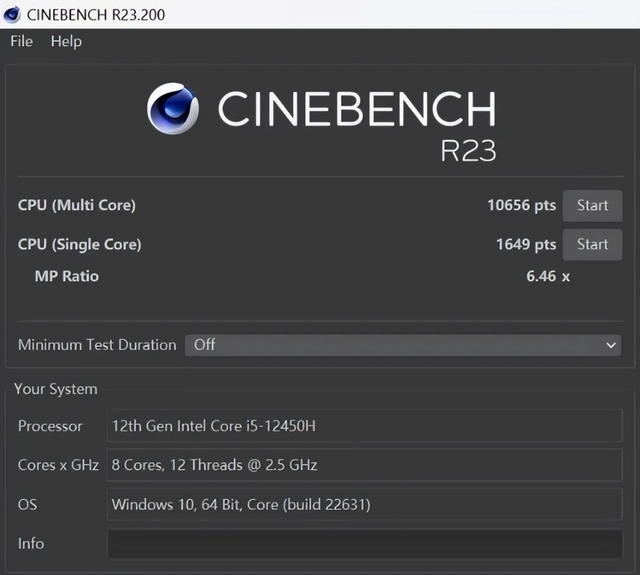Viewport: 640px width, 575px height.
Task: Click the R23 logo text
Action: click(468, 151)
